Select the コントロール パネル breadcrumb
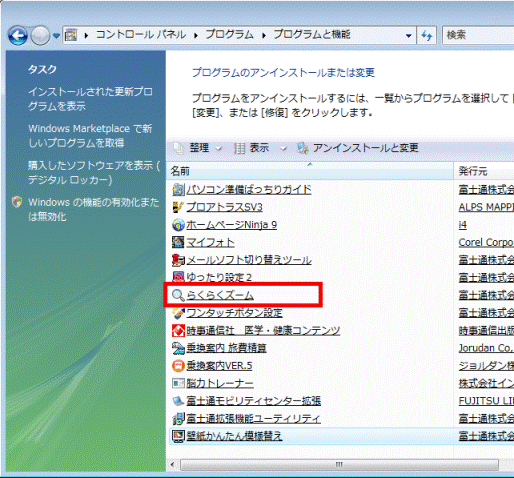Screen dimensions: 514x478 (x=141, y=34)
